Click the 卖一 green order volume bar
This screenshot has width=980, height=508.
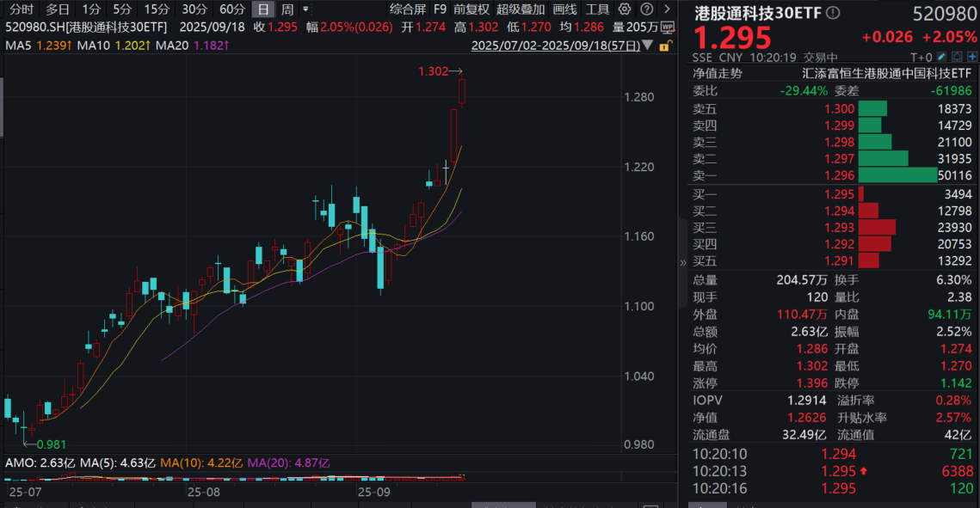(897, 175)
